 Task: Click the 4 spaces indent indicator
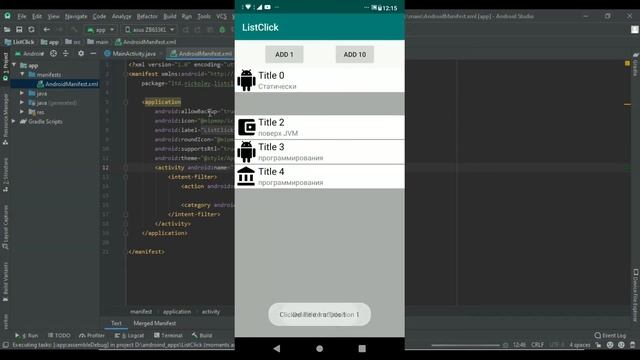[580, 345]
